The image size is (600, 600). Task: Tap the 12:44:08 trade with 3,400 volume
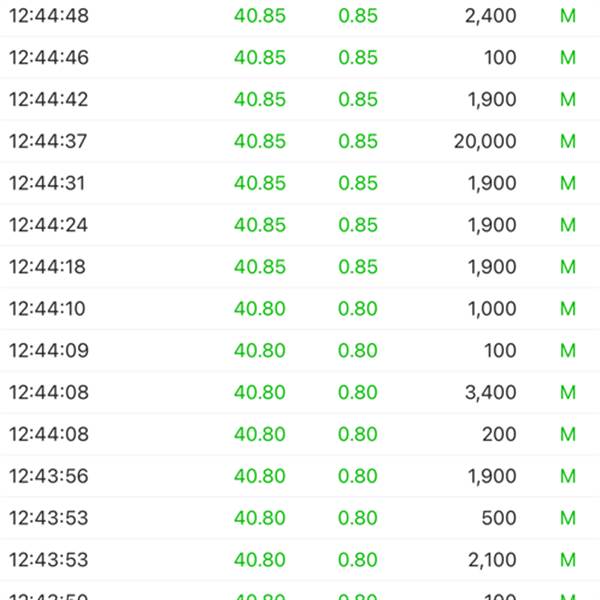(300, 392)
